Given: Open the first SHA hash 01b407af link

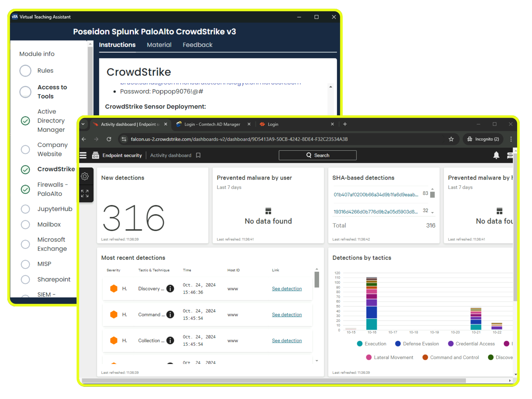Looking at the screenshot, I should tap(376, 195).
